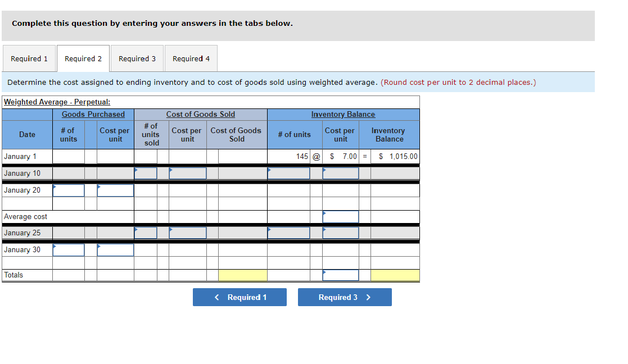Screen dimensions: 628x364
Task: Click the January 10 inventory balance units cell
Action: click(x=288, y=173)
